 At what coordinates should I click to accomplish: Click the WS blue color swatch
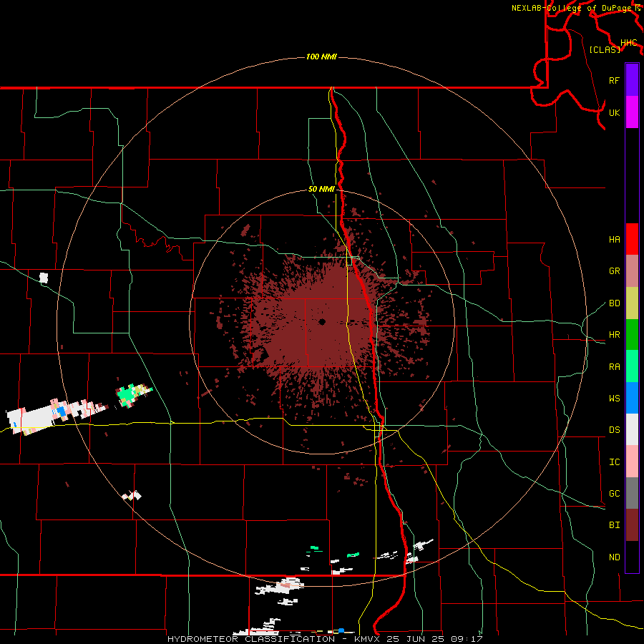[632, 398]
